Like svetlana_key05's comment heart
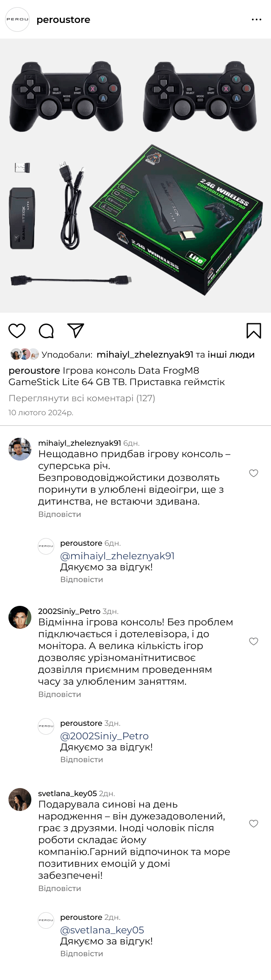 (x=254, y=824)
